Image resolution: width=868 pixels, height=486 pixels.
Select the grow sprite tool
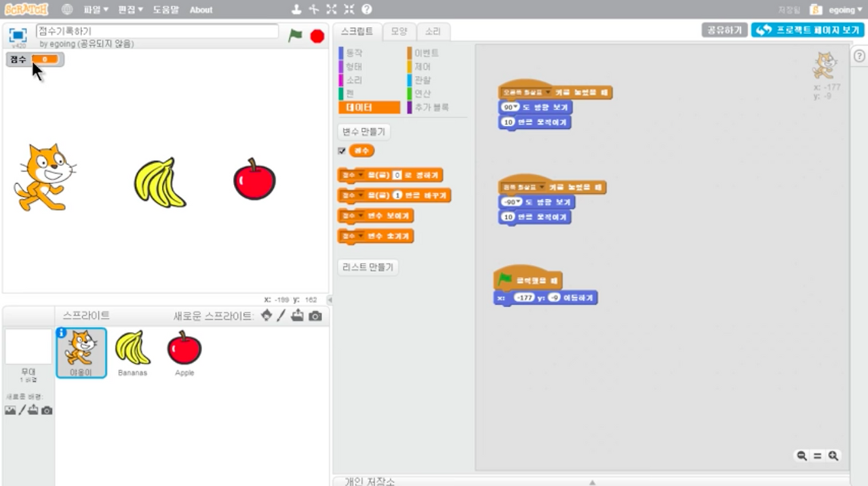coord(332,9)
